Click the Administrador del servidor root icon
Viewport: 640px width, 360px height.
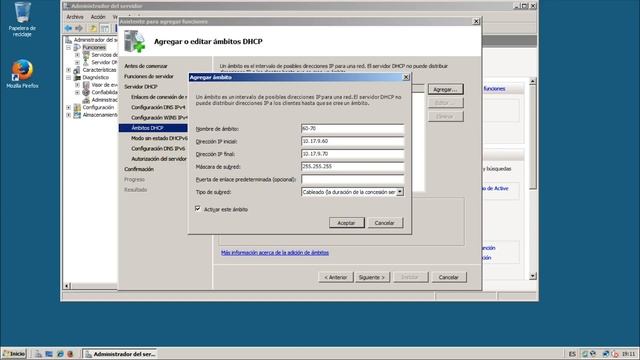[69, 40]
